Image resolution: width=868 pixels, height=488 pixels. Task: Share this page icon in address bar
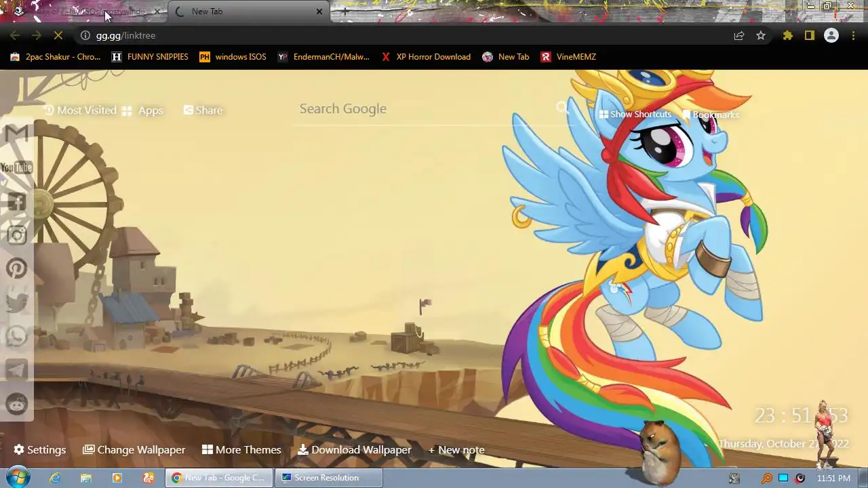[739, 35]
